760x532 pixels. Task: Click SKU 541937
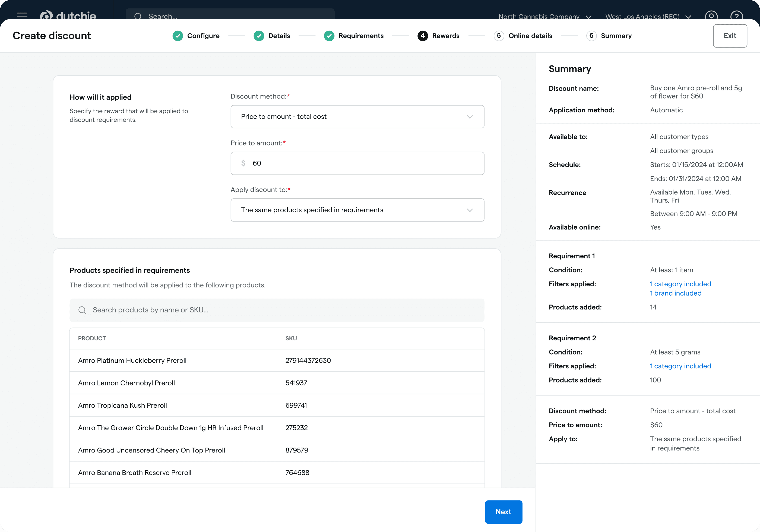click(296, 383)
